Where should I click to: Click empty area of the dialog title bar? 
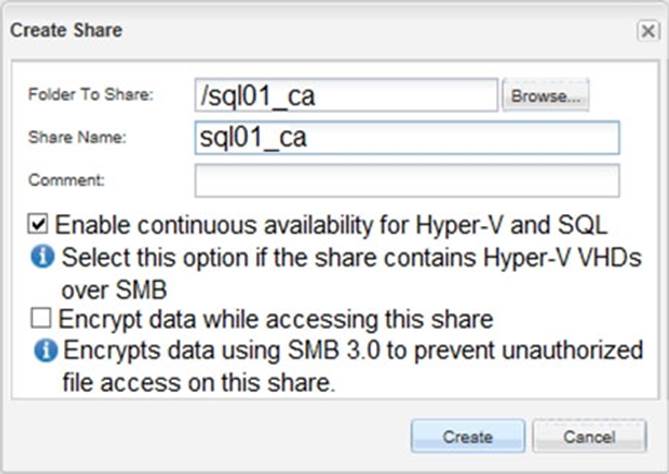tap(380, 30)
